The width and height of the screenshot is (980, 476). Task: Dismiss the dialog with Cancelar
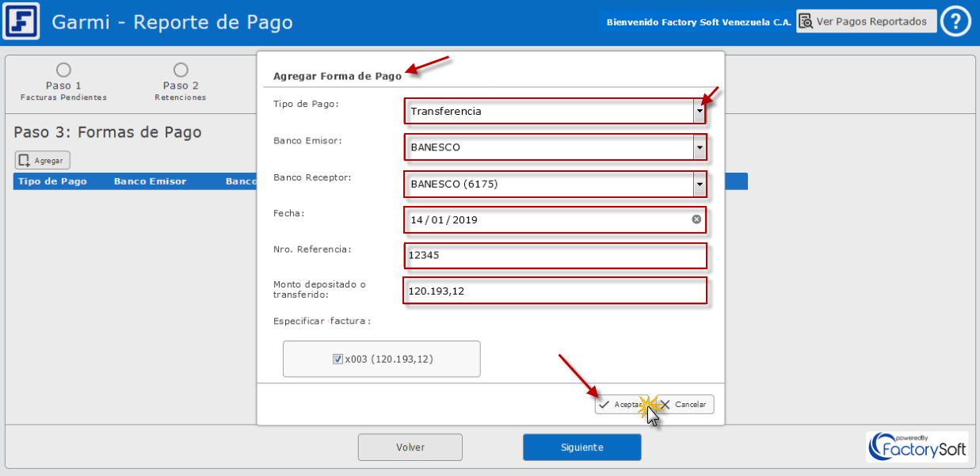point(685,404)
